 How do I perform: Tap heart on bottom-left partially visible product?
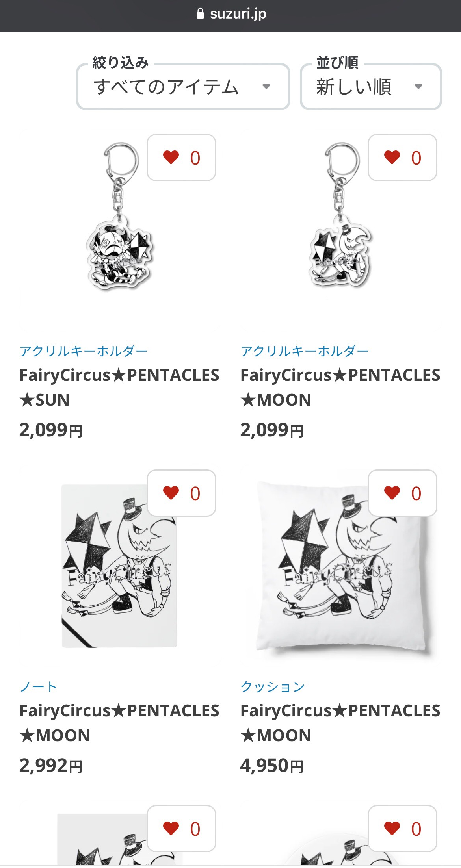[181, 829]
